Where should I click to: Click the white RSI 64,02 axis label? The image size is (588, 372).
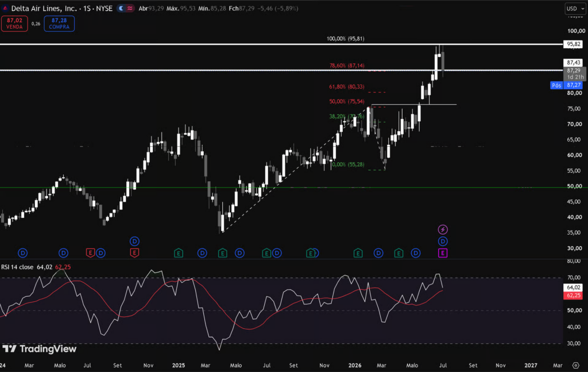(x=574, y=287)
